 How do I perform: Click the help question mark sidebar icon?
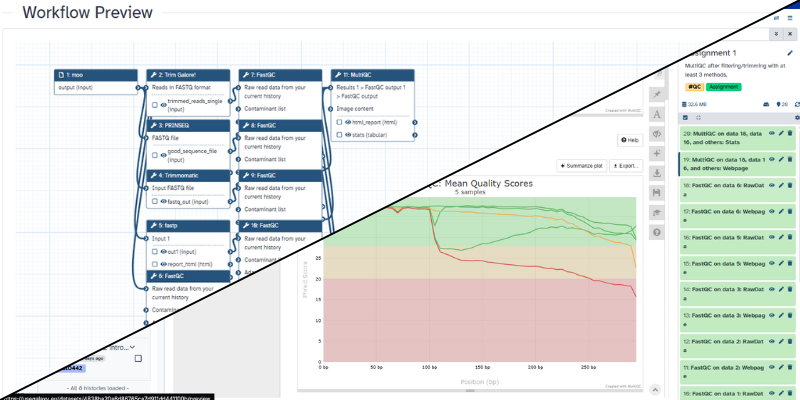[657, 232]
